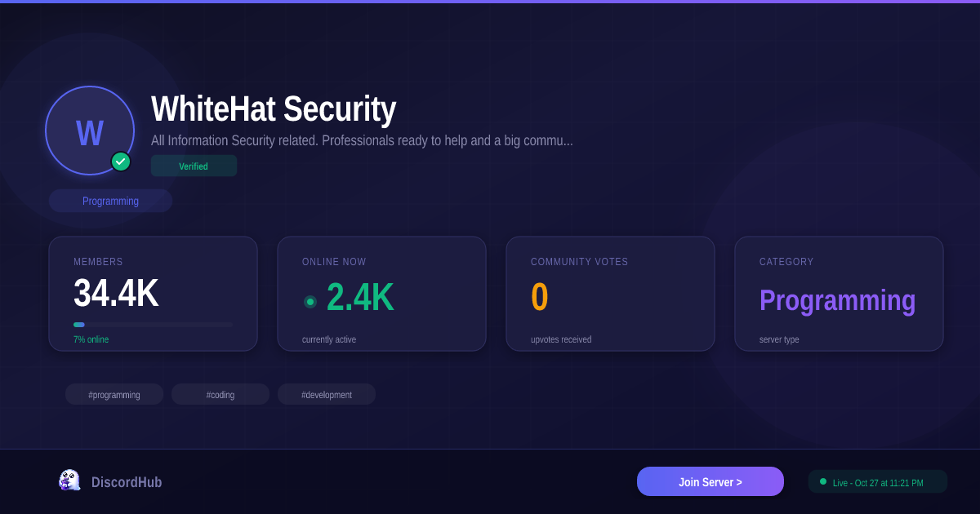Screen dimensions: 980x514
Task: Click the currently active label
Action: tap(329, 339)
